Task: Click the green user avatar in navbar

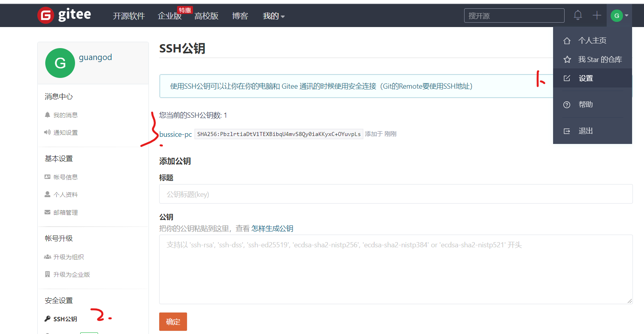Action: (x=617, y=16)
